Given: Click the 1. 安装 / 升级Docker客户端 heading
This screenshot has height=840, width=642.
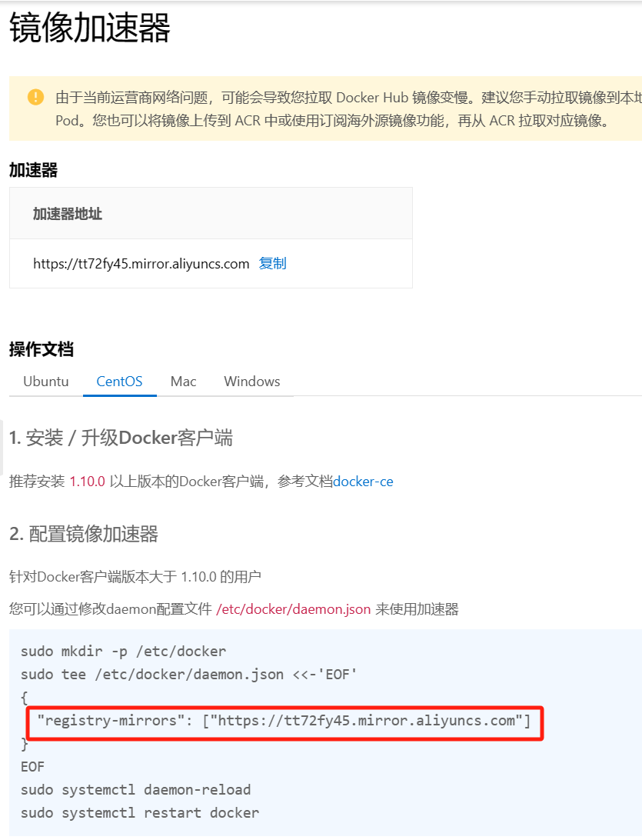Looking at the screenshot, I should tap(121, 438).
